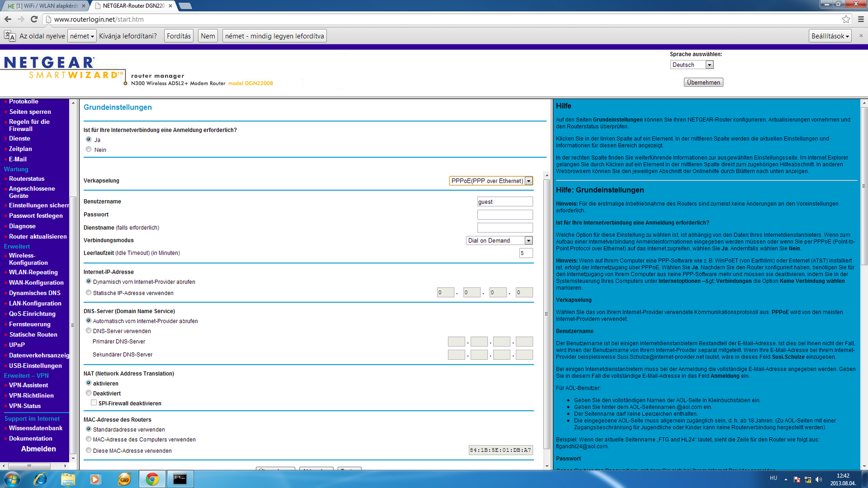Bookmark this page with the star icon

coord(846,20)
